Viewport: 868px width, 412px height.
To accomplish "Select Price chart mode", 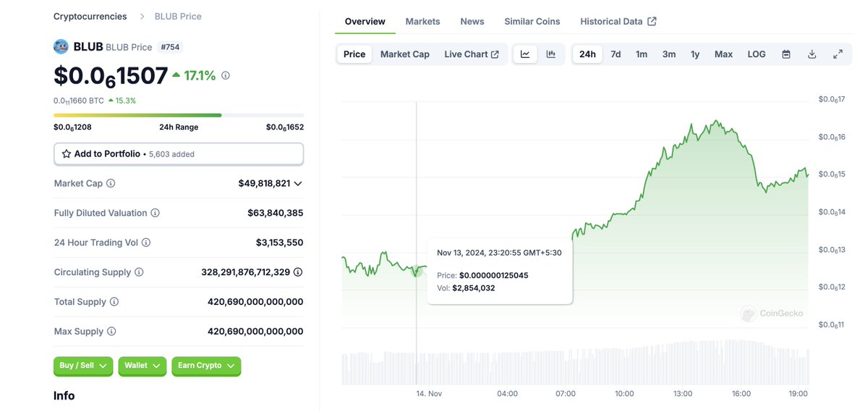I will click(354, 54).
